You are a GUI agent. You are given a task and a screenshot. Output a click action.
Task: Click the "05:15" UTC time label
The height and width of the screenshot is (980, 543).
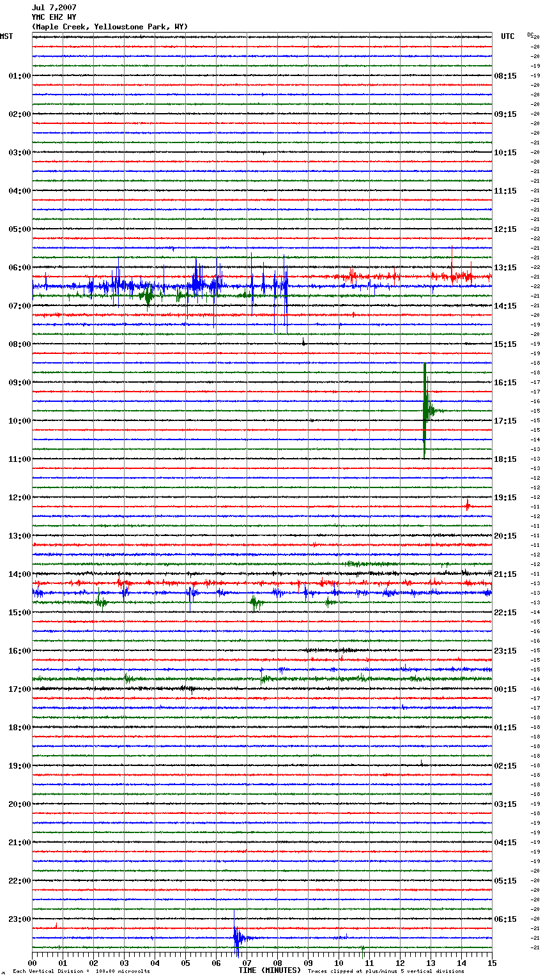pos(505,881)
